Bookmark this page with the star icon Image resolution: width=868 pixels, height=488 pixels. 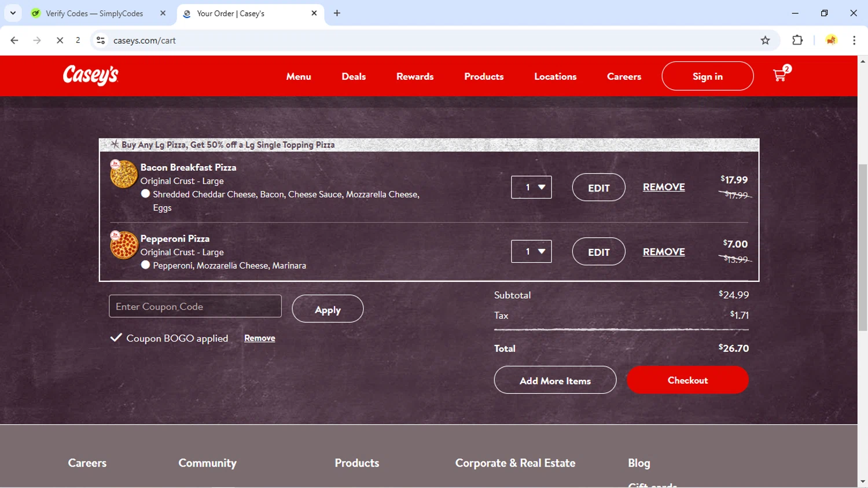[x=765, y=41]
